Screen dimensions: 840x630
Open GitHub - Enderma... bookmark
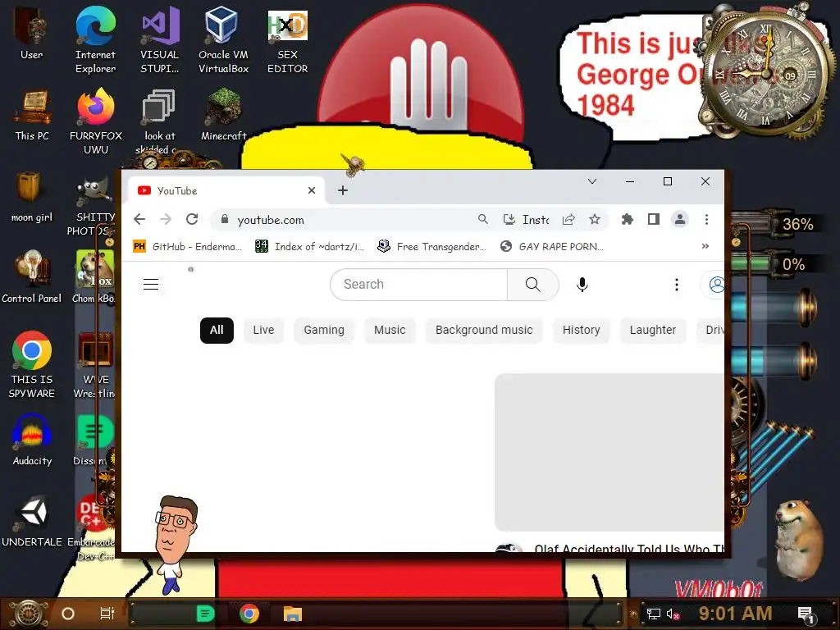click(x=187, y=246)
